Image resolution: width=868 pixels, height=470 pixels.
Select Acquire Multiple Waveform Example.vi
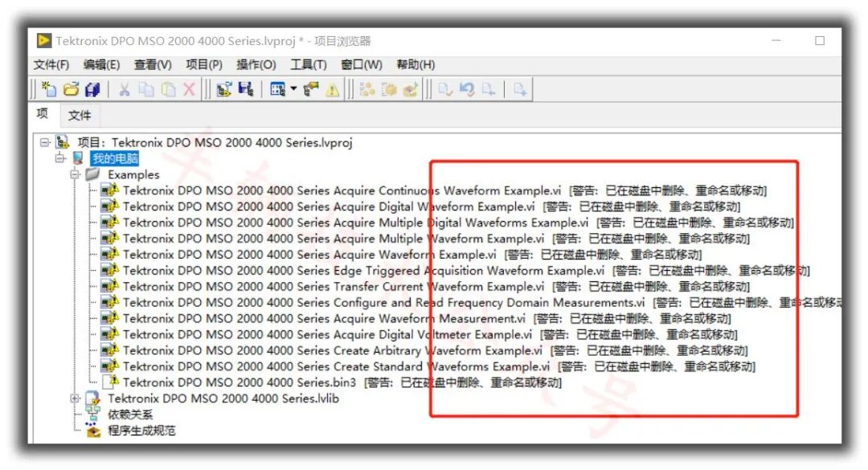436,239
